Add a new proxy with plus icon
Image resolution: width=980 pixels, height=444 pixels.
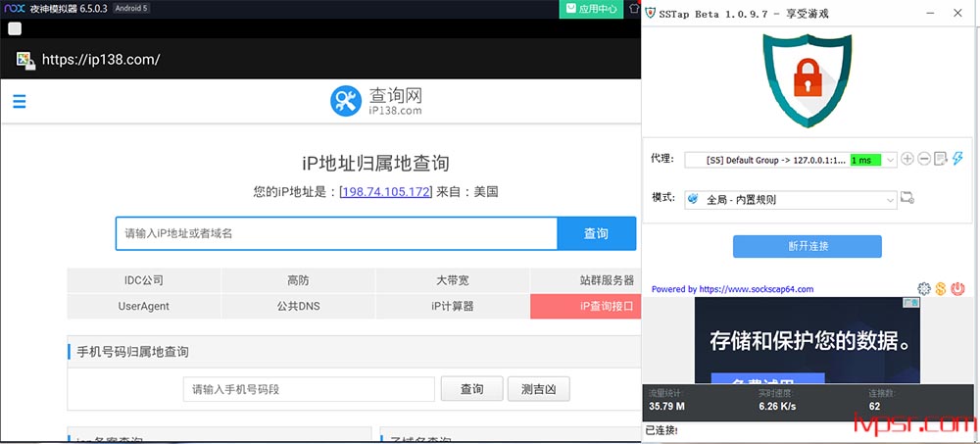click(x=907, y=159)
